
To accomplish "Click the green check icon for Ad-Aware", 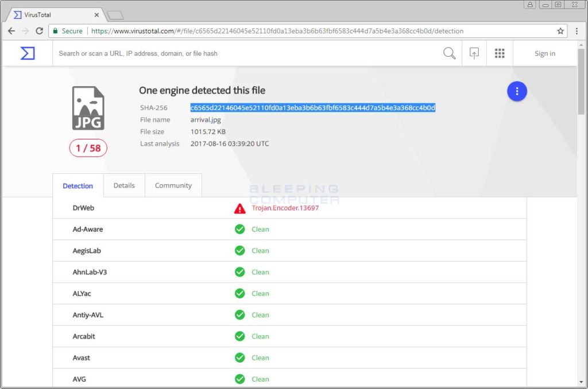I will (x=239, y=229).
